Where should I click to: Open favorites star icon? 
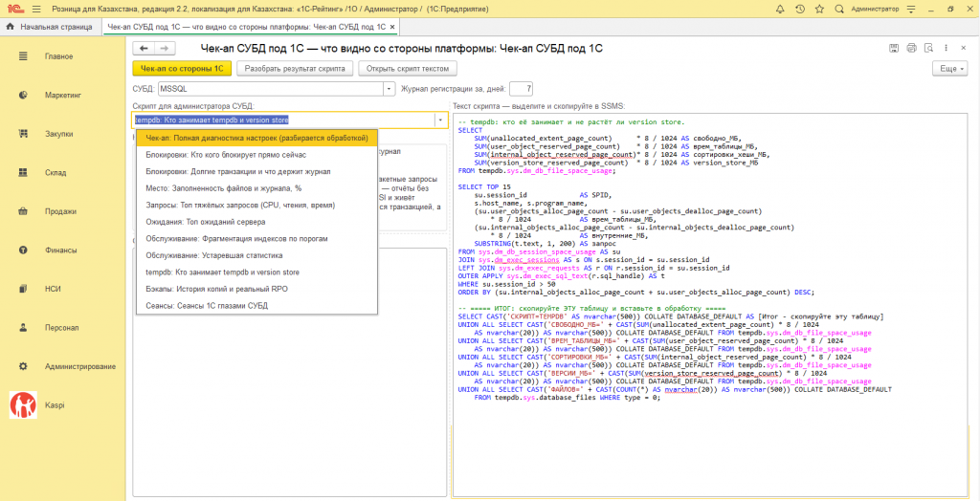tap(819, 10)
